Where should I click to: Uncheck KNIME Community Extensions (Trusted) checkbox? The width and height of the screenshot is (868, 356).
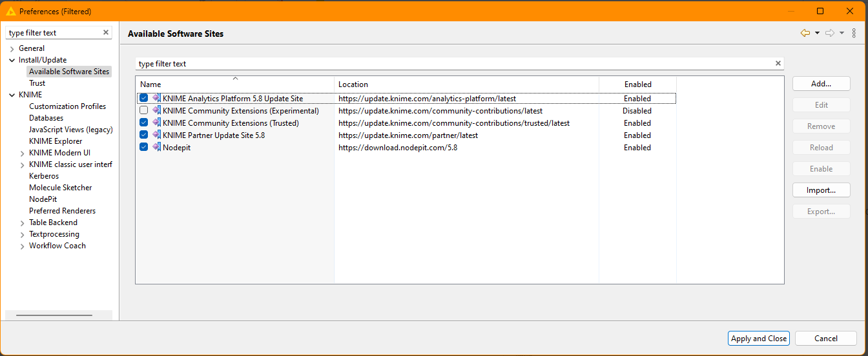click(144, 123)
